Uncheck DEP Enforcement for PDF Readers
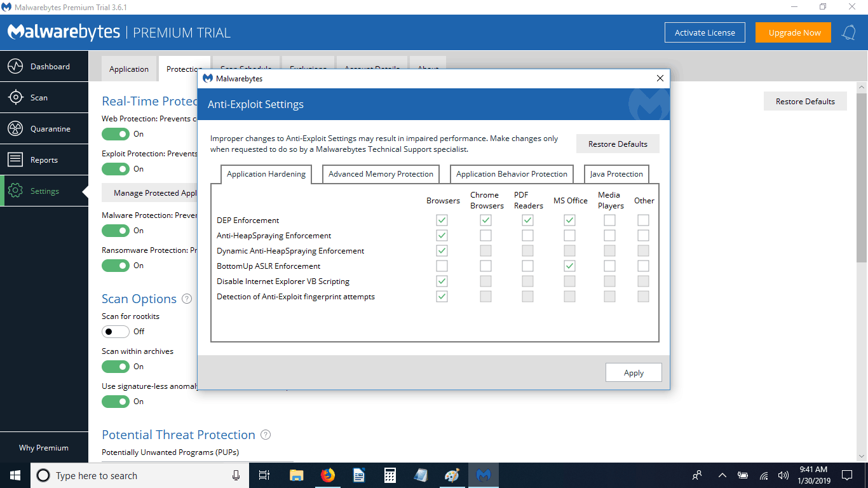 (x=527, y=220)
